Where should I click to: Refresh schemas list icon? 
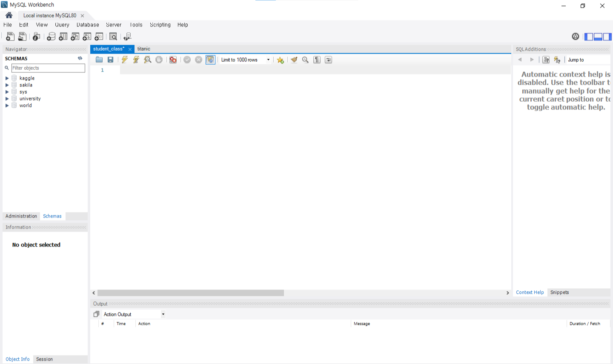[80, 58]
